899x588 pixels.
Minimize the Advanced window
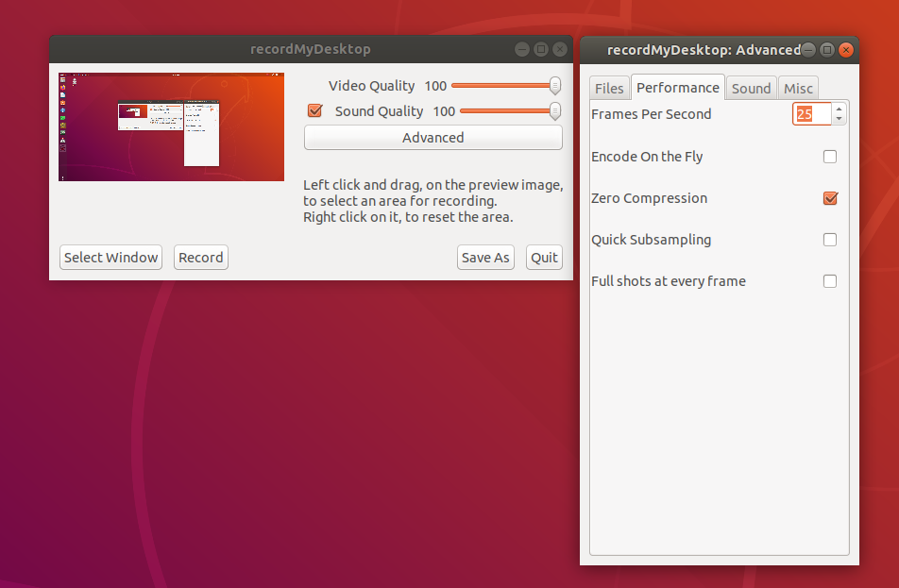pos(807,50)
